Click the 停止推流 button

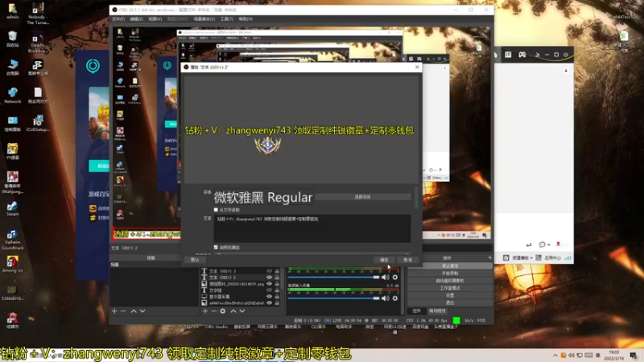coord(450,266)
